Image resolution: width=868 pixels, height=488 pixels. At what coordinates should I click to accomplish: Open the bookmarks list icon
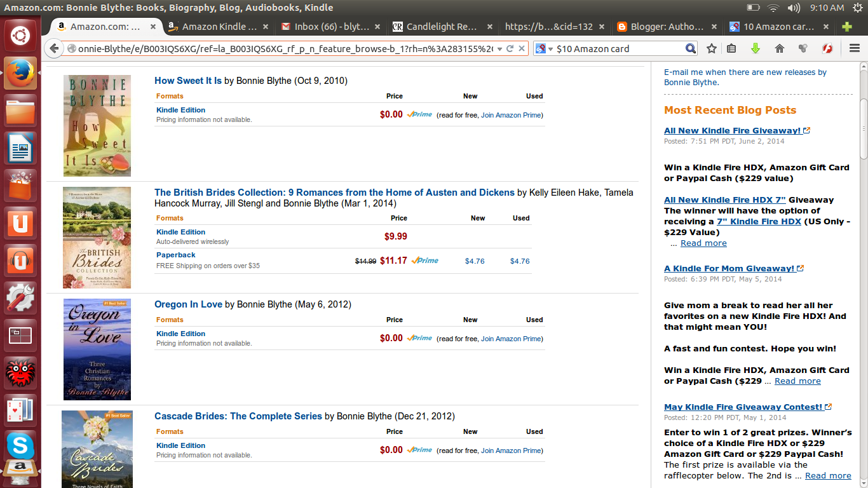pyautogui.click(x=732, y=49)
